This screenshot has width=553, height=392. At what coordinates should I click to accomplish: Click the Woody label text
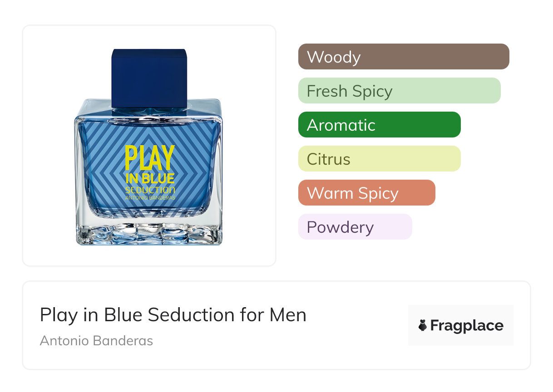(x=334, y=57)
